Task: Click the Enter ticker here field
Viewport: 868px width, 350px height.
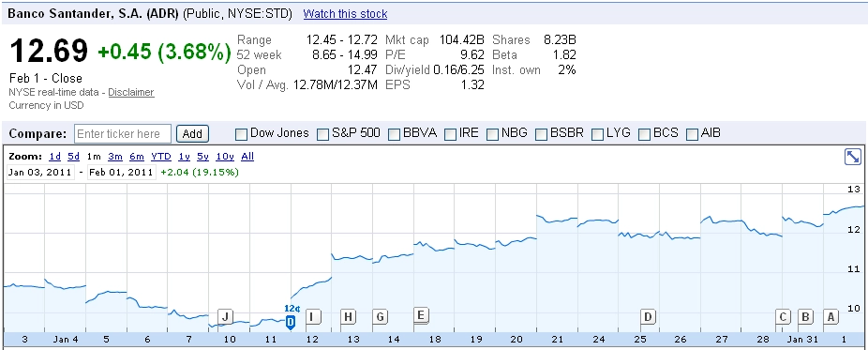Action: 123,133
